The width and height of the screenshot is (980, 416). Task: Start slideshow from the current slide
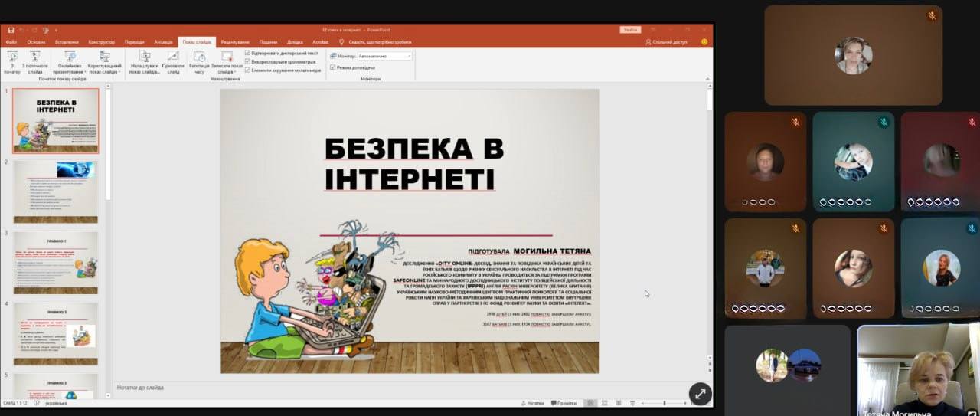coord(34,61)
